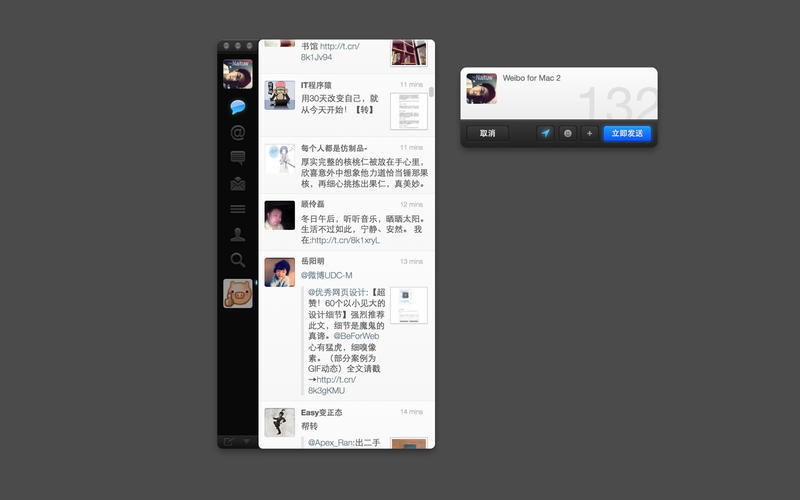Open the @ mentions section
The width and height of the screenshot is (800, 500).
point(238,133)
